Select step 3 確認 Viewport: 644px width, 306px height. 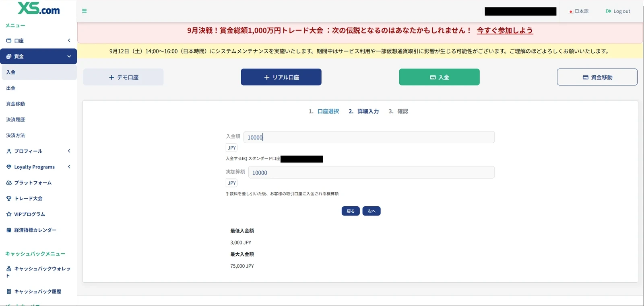[398, 111]
